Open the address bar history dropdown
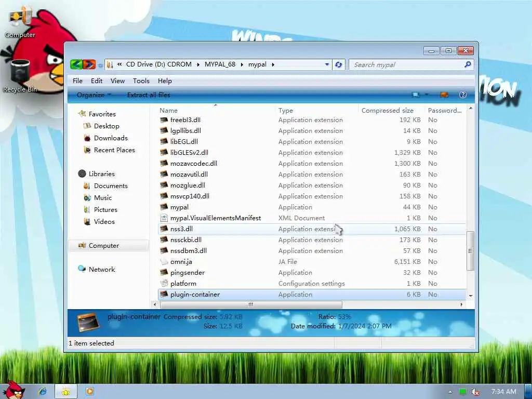The height and width of the screenshot is (399, 532). click(327, 64)
